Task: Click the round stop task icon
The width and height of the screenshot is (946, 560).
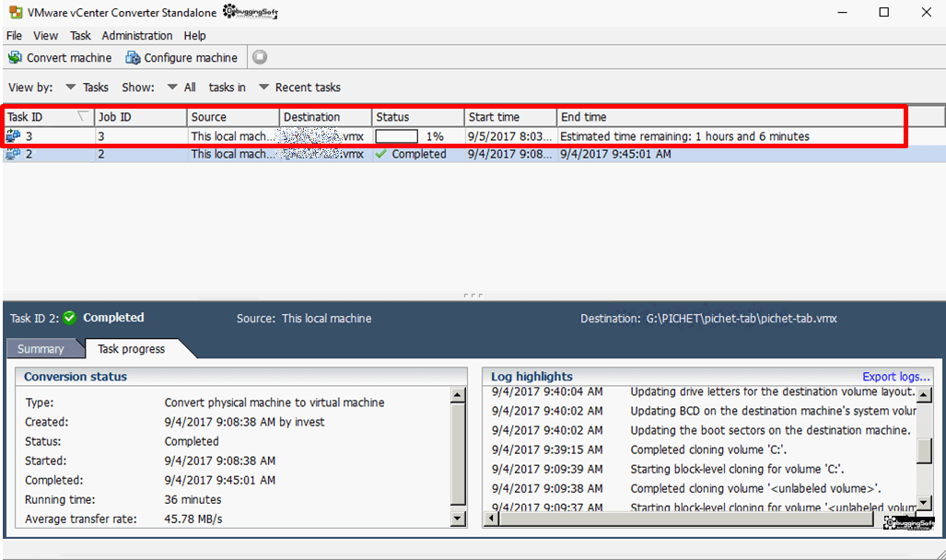Action: pos(260,57)
